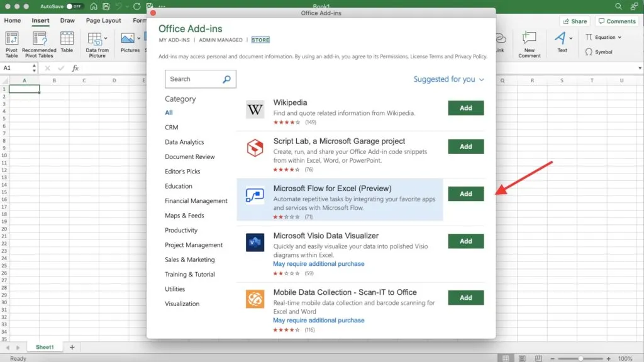This screenshot has width=644, height=362.
Task: Select the Sheet1 tab
Action: [x=45, y=347]
